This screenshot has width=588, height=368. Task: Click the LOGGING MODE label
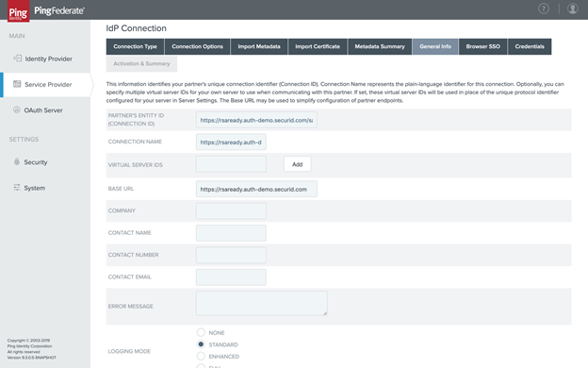[x=129, y=351]
